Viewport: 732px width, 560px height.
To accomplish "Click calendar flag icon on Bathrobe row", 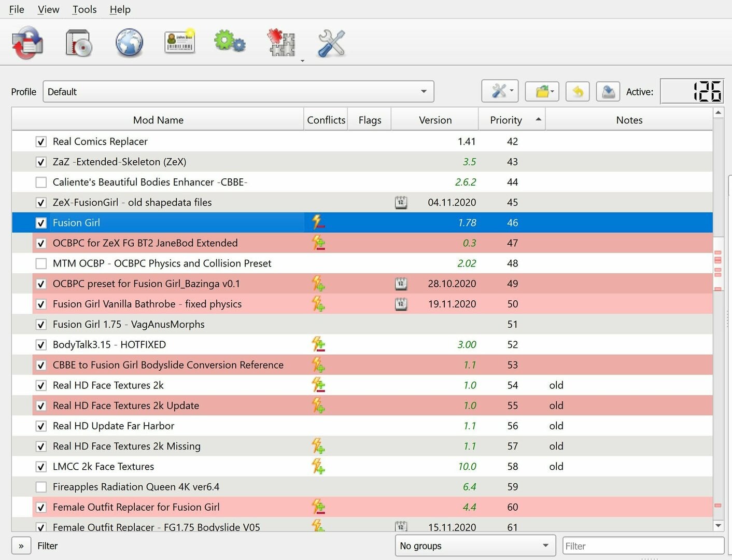I will [x=401, y=304].
